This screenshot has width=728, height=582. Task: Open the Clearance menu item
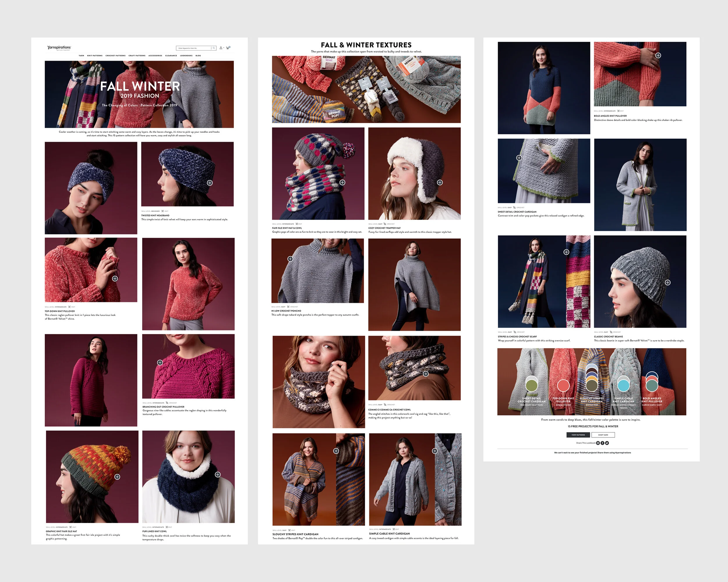click(171, 56)
